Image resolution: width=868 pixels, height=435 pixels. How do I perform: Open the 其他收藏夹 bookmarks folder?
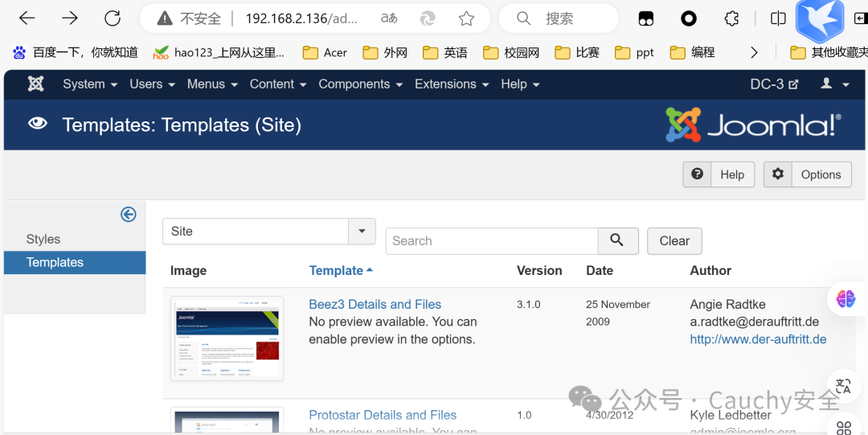coord(828,52)
